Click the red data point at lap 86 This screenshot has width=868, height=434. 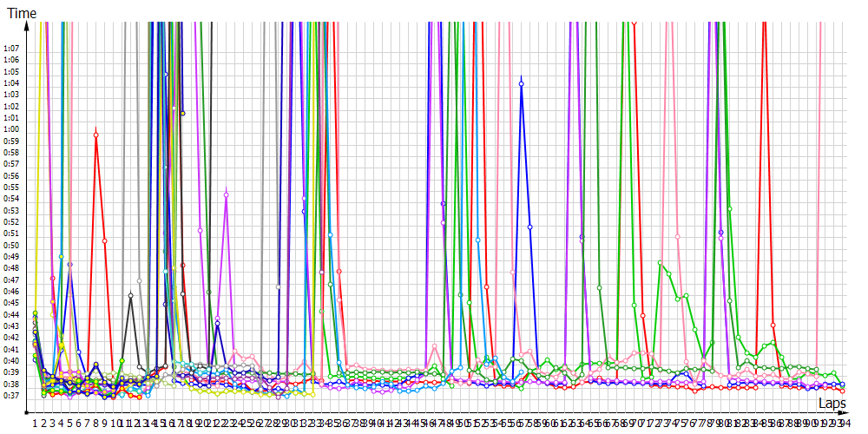(773, 325)
